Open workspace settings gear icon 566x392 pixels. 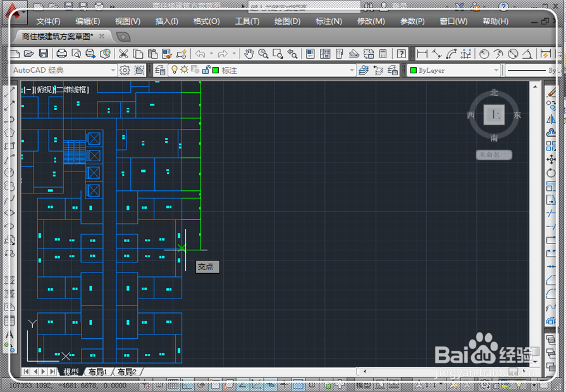pyautogui.click(x=125, y=70)
